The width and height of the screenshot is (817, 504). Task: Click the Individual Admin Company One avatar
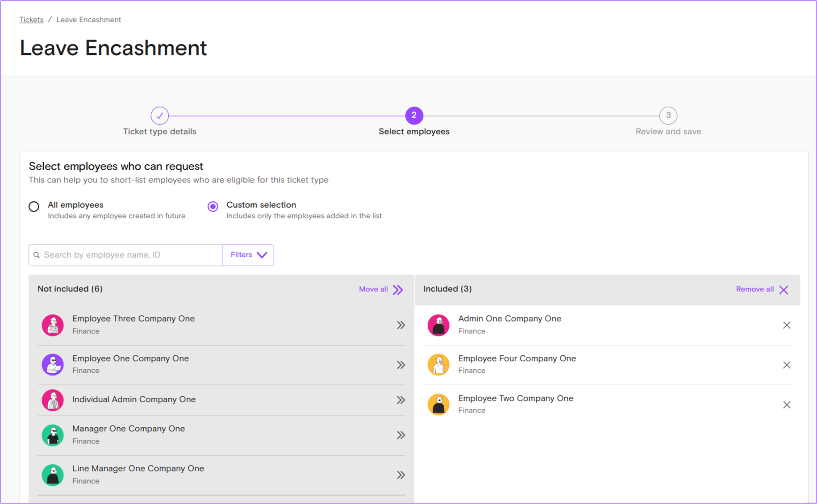click(53, 400)
